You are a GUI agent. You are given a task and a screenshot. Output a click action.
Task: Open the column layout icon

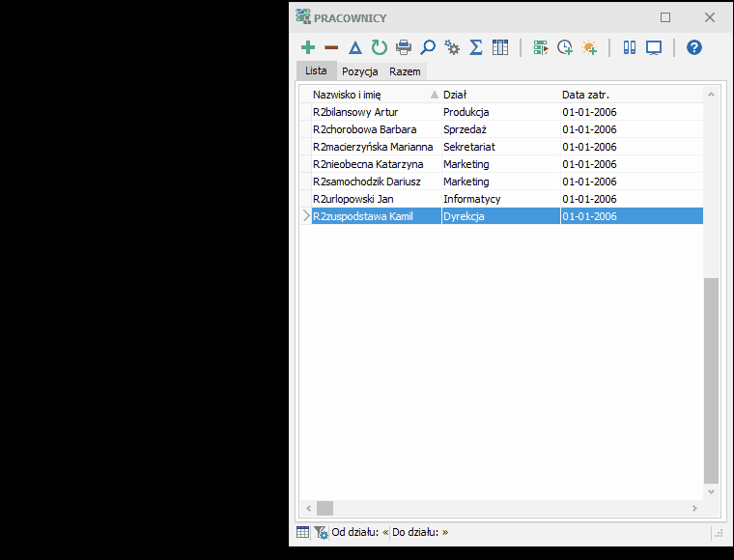500,47
